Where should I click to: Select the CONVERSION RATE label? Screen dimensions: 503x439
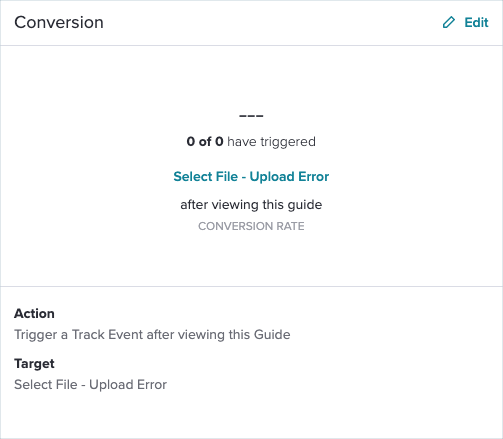(251, 226)
